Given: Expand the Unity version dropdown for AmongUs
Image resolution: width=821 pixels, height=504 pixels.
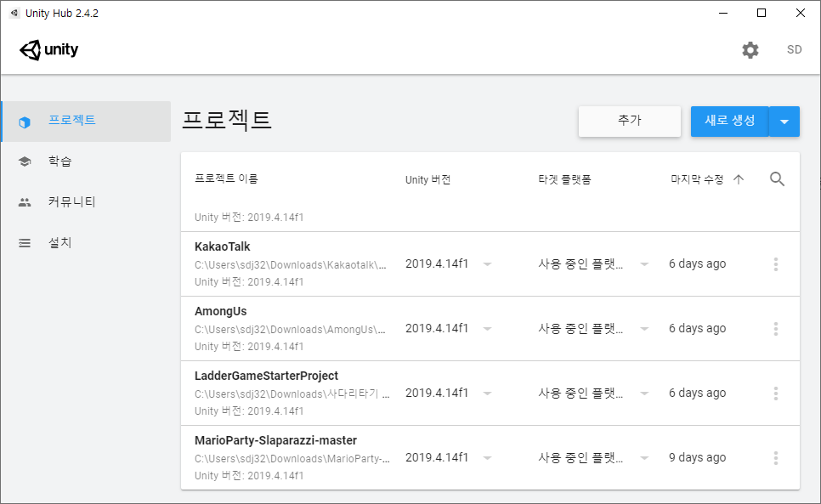Looking at the screenshot, I should tap(488, 329).
